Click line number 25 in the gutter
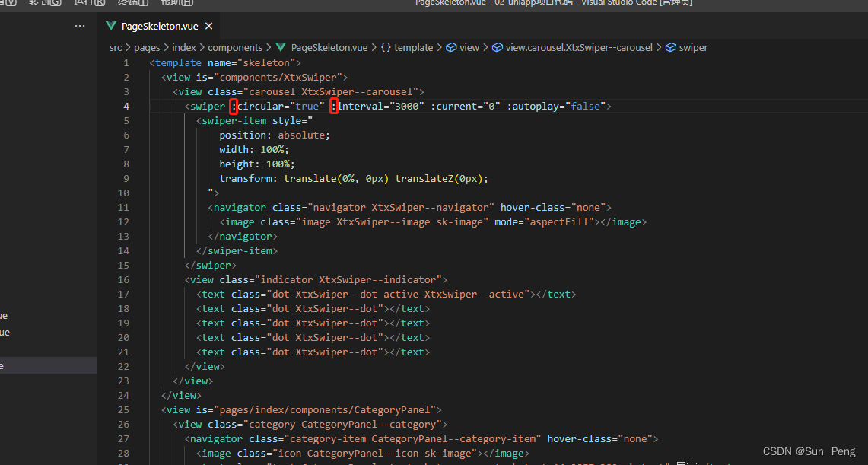 pos(123,409)
